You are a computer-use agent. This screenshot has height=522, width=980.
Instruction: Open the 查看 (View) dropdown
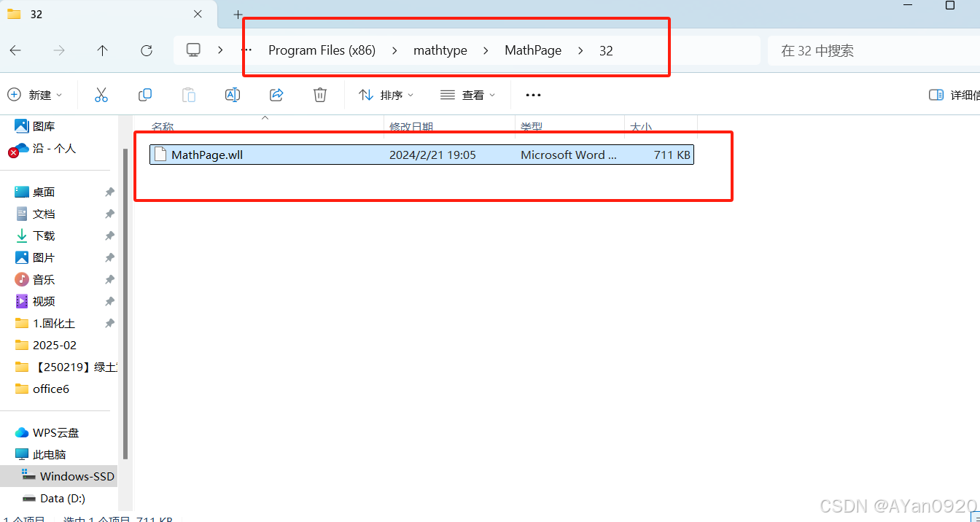pos(468,95)
